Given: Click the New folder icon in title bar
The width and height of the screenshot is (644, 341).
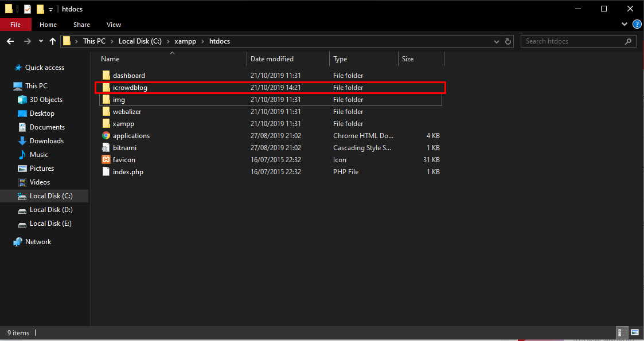Looking at the screenshot, I should (40, 9).
